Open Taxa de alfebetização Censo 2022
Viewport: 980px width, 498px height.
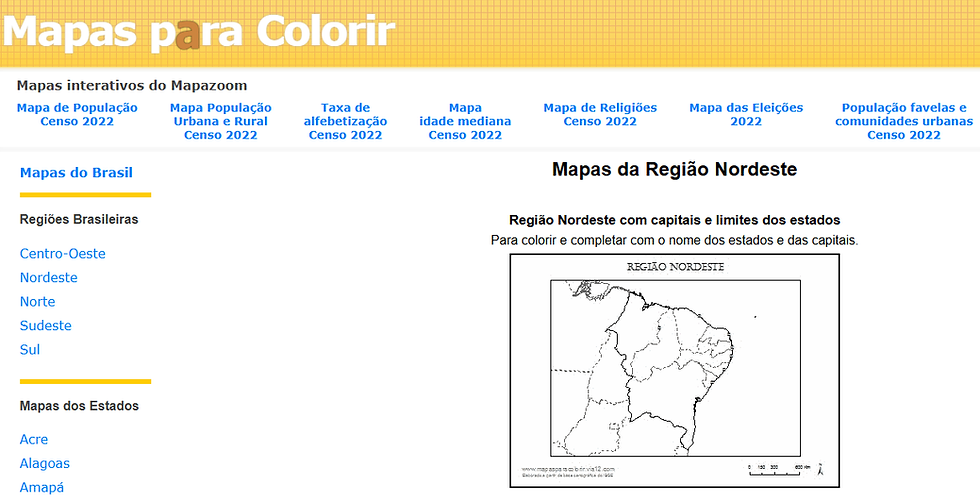tap(346, 121)
